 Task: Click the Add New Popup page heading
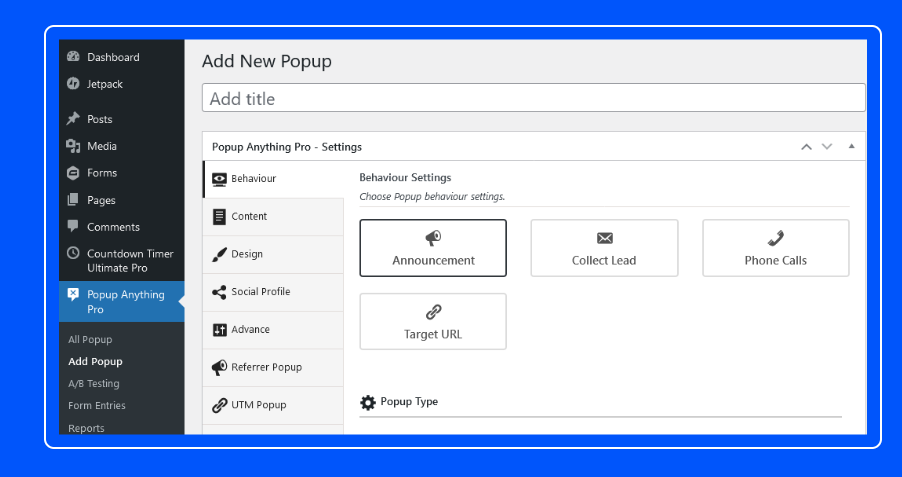tap(267, 61)
